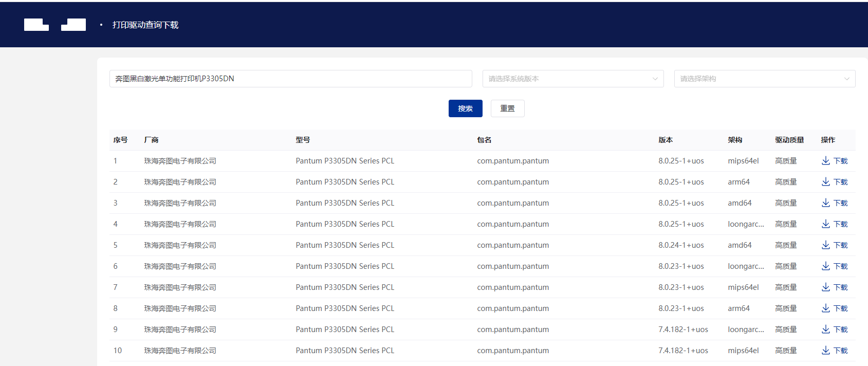
Task: Click download icon for row 6
Action: [825, 266]
